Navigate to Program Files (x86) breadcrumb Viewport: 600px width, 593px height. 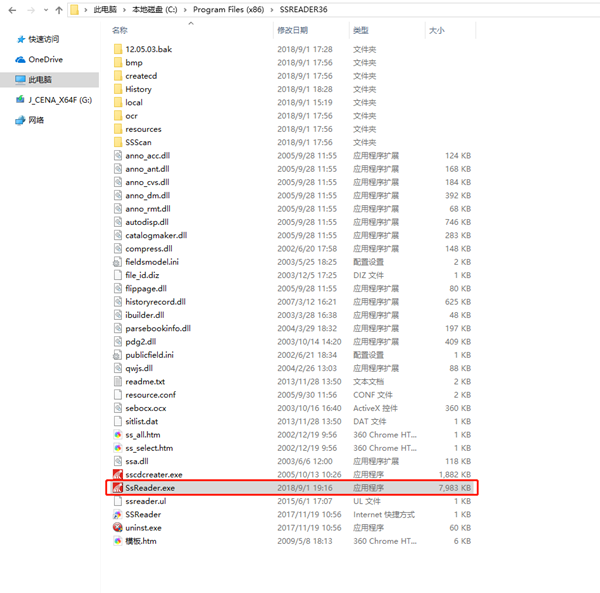tap(228, 10)
